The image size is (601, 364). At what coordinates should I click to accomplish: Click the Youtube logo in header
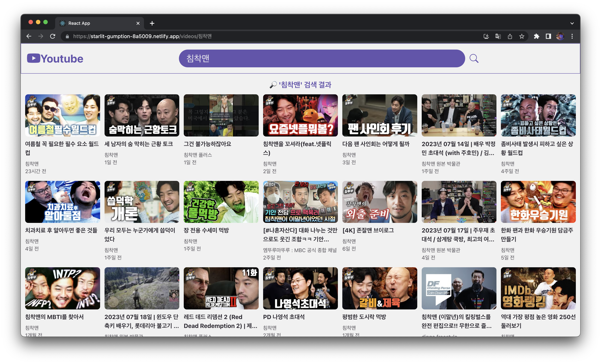coord(55,58)
